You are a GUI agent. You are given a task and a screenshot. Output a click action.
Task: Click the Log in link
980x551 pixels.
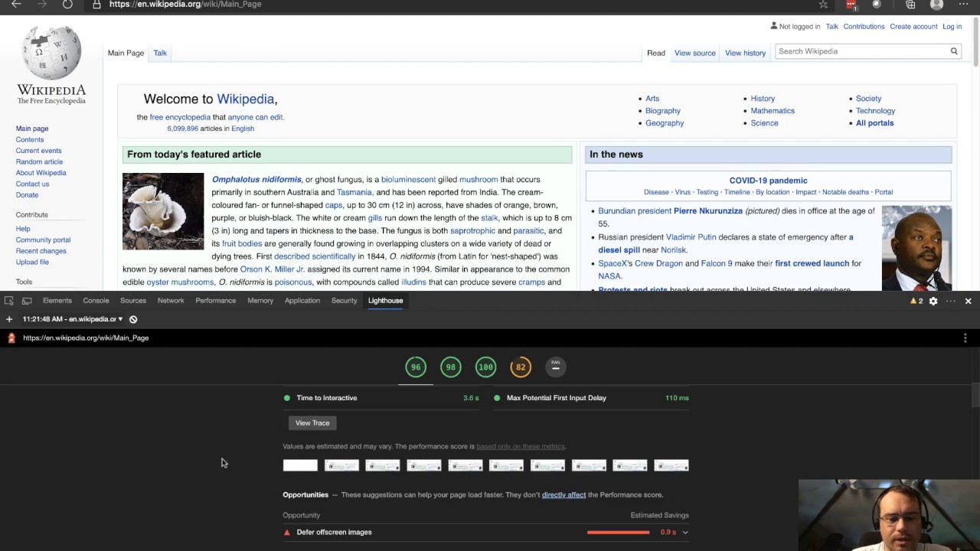click(952, 27)
